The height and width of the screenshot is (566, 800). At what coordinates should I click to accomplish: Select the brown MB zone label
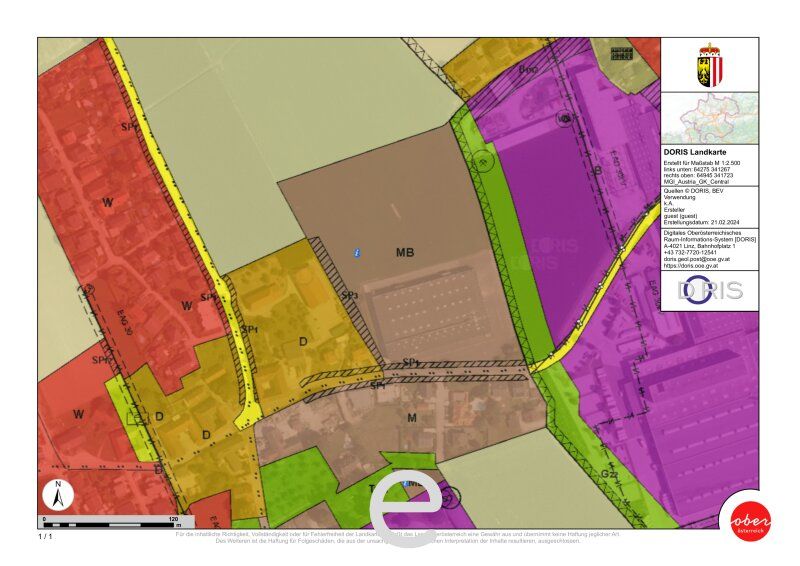pos(405,252)
